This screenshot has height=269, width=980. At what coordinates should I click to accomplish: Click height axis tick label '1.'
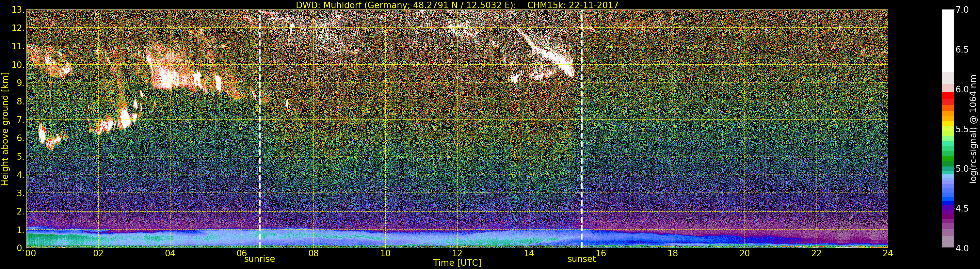pos(20,230)
